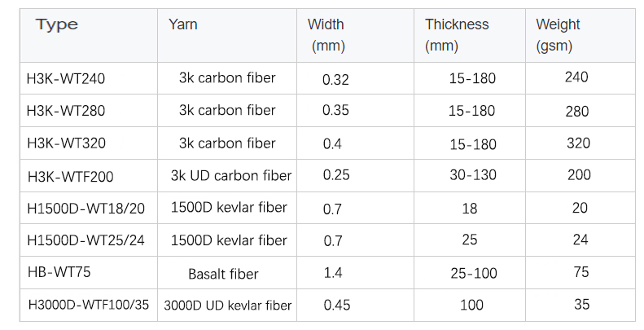Screen dimensions: 644x330
Task: Select the H3K-WTF200 type cell
Action: [x=71, y=176]
